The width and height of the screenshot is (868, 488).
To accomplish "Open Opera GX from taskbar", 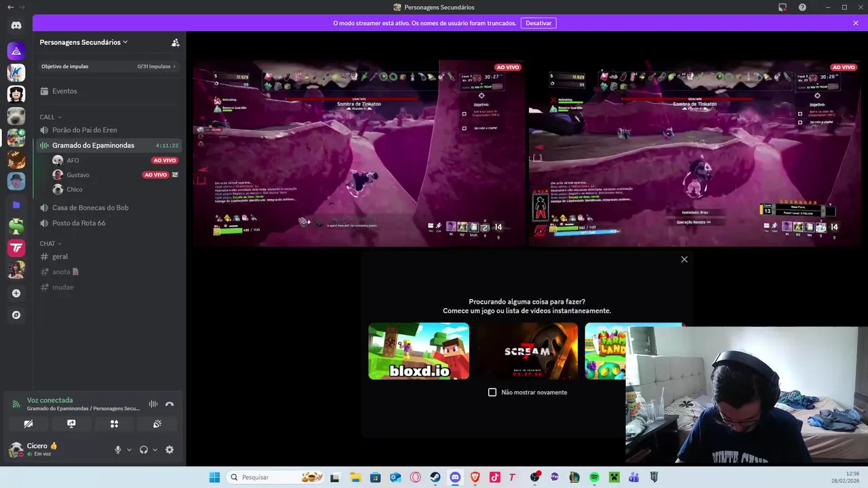I will 415,477.
